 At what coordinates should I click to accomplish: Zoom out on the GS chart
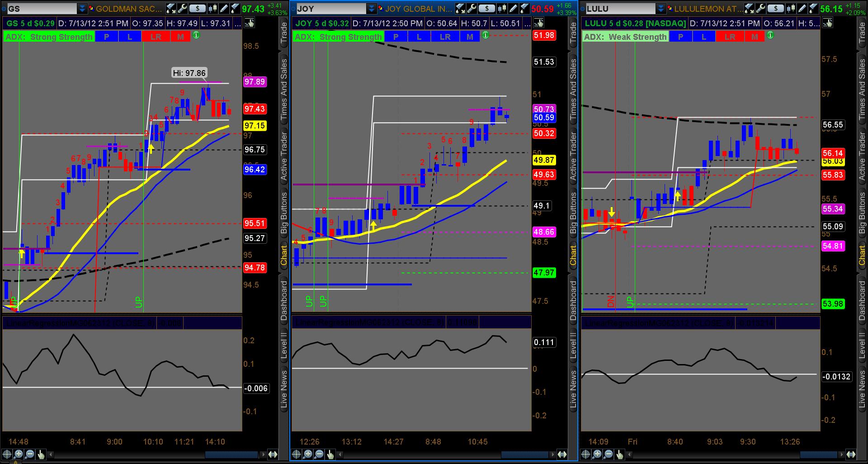click(30, 455)
